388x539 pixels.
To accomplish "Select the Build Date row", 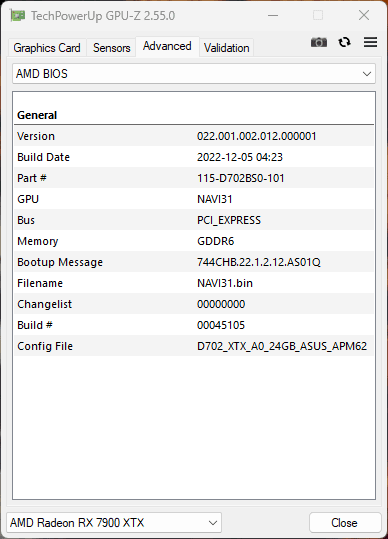I will (x=194, y=157).
